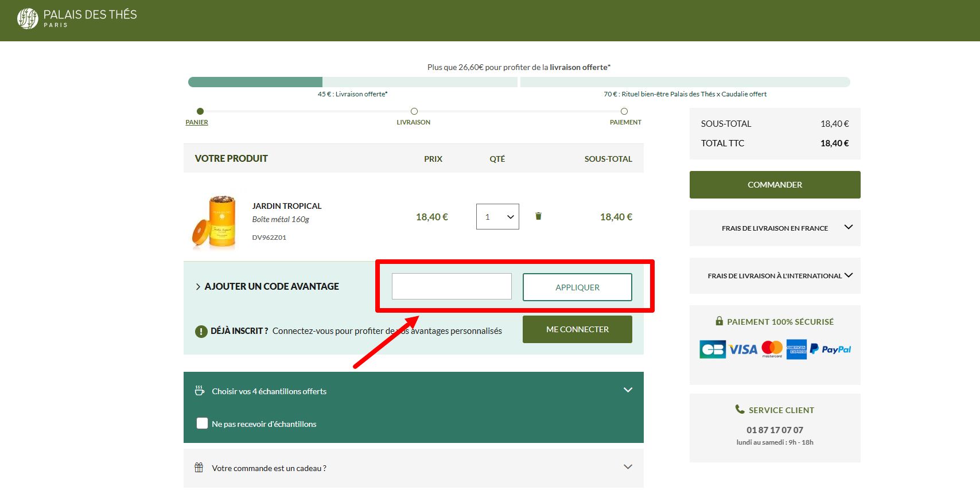Focus the code avantage input field

[x=452, y=286]
